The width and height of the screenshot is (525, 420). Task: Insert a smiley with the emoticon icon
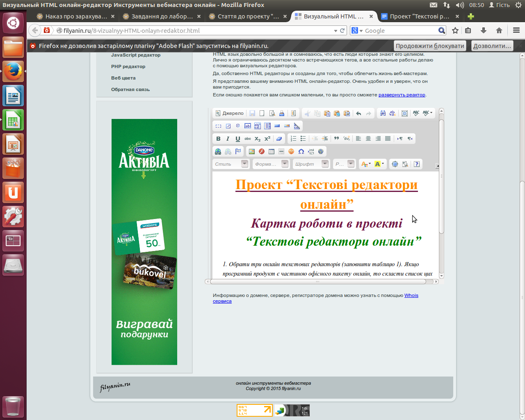click(291, 151)
